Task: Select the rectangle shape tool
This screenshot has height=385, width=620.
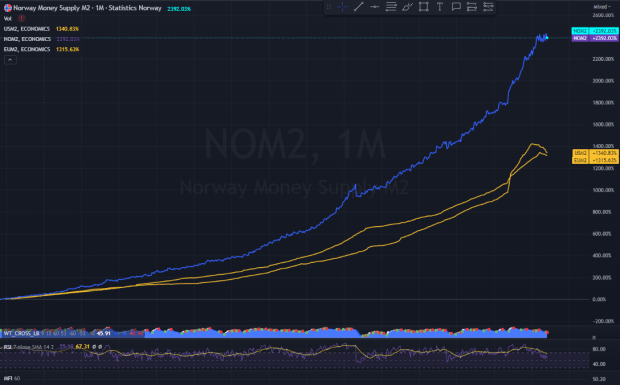Action: (423, 7)
